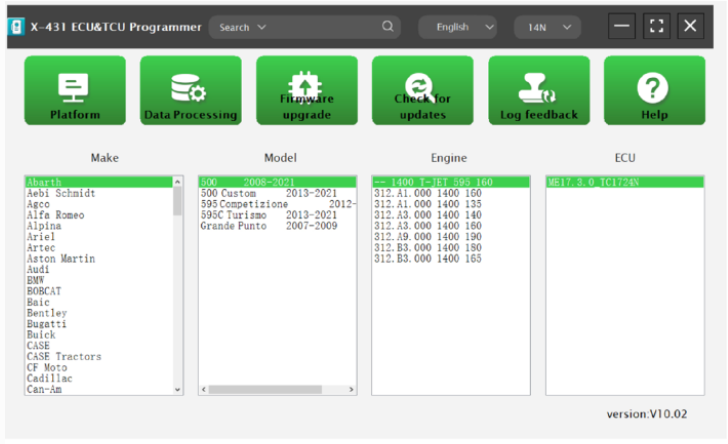The width and height of the screenshot is (728, 444).
Task: Click Check for updates button
Action: [422, 90]
